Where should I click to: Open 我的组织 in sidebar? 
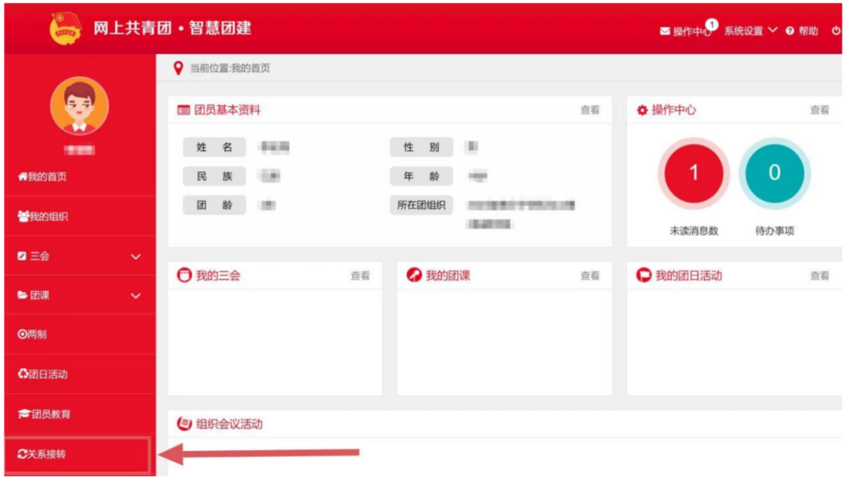(x=43, y=216)
